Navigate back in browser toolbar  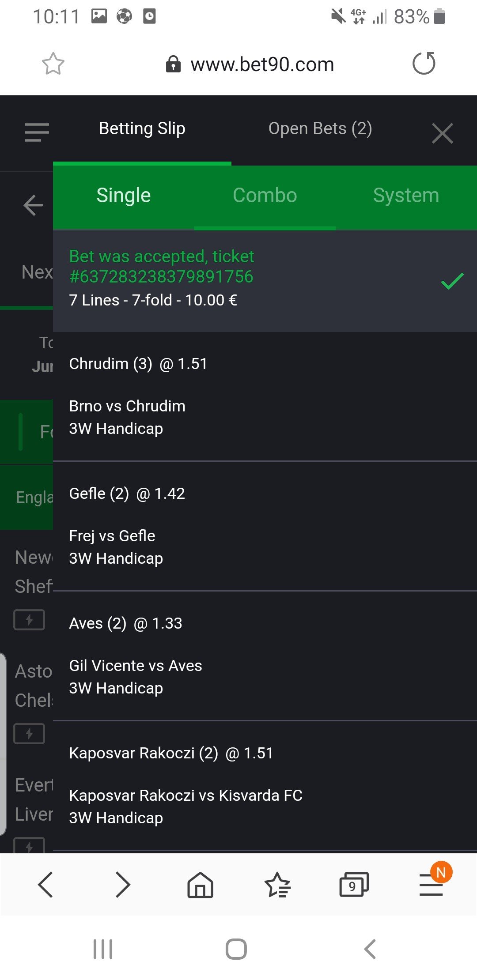(46, 885)
